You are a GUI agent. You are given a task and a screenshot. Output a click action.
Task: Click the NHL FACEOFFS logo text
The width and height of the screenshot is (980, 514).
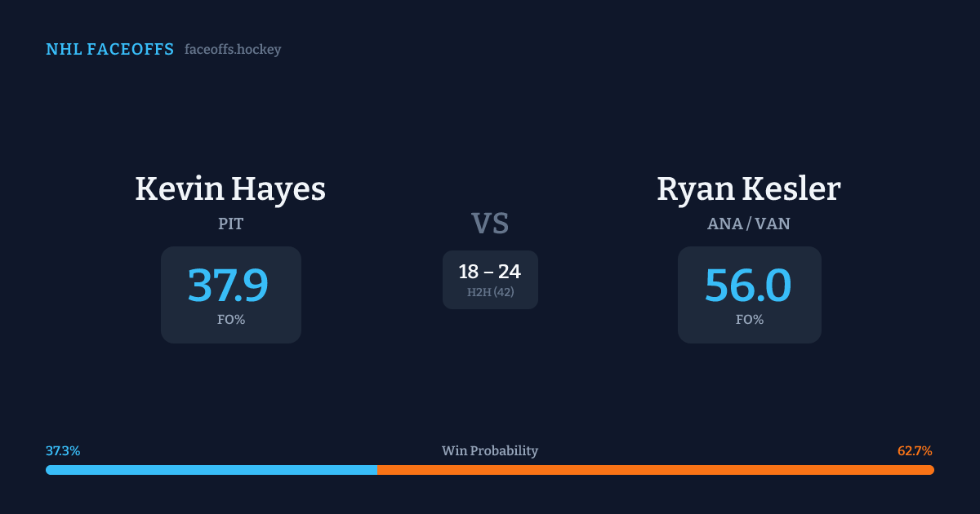[x=109, y=50]
